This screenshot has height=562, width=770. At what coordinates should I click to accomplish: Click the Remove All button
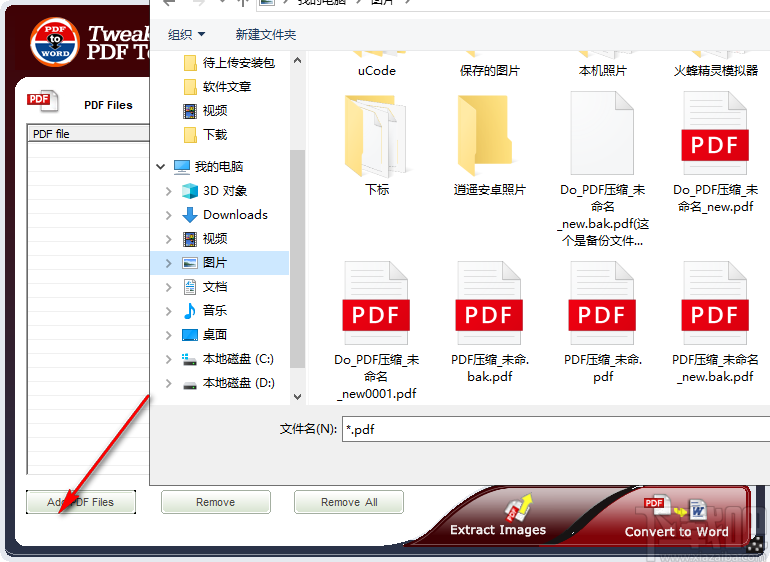tap(349, 502)
